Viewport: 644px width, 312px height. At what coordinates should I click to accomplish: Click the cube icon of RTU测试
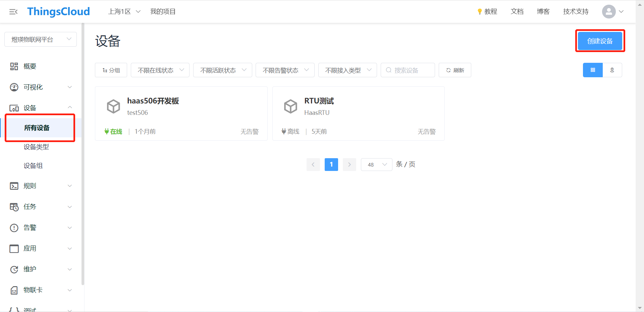coord(290,106)
